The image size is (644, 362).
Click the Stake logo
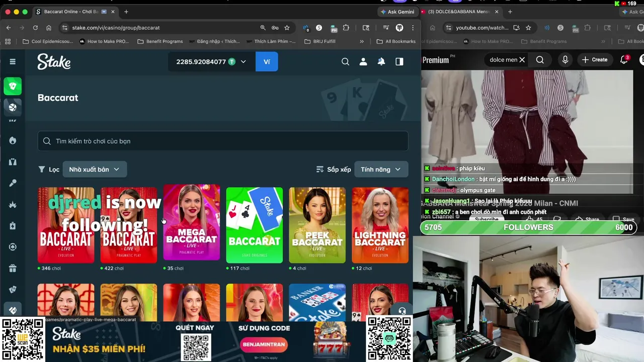point(54,61)
